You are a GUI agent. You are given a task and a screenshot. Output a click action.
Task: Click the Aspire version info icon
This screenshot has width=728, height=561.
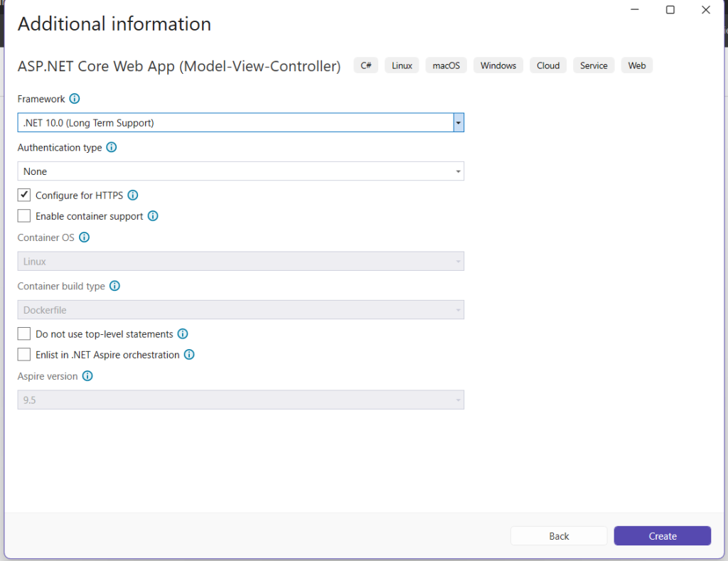[x=87, y=376]
